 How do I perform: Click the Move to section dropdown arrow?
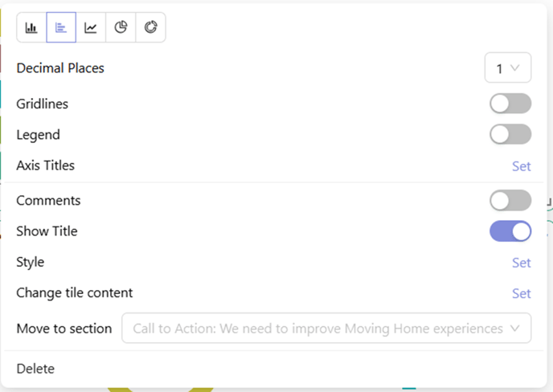515,329
